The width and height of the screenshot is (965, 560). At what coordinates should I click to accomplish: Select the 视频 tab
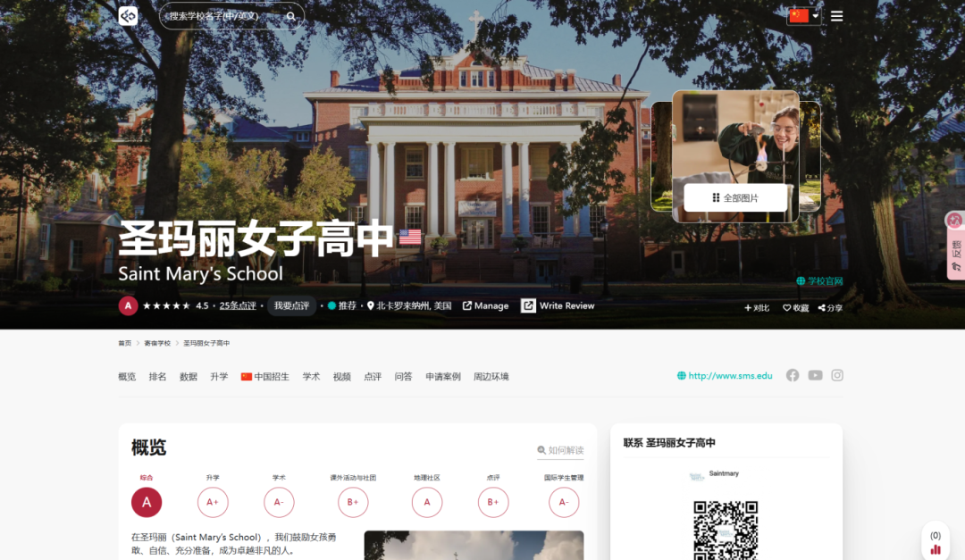pos(342,377)
